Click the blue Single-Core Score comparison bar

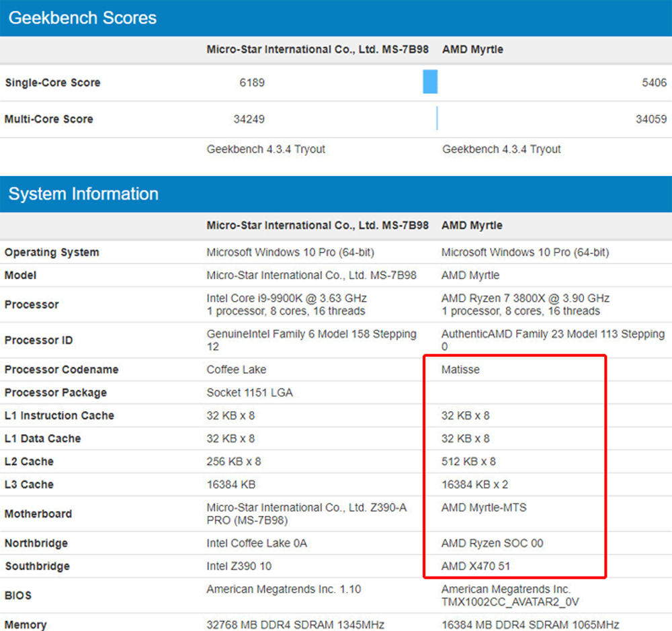point(430,82)
